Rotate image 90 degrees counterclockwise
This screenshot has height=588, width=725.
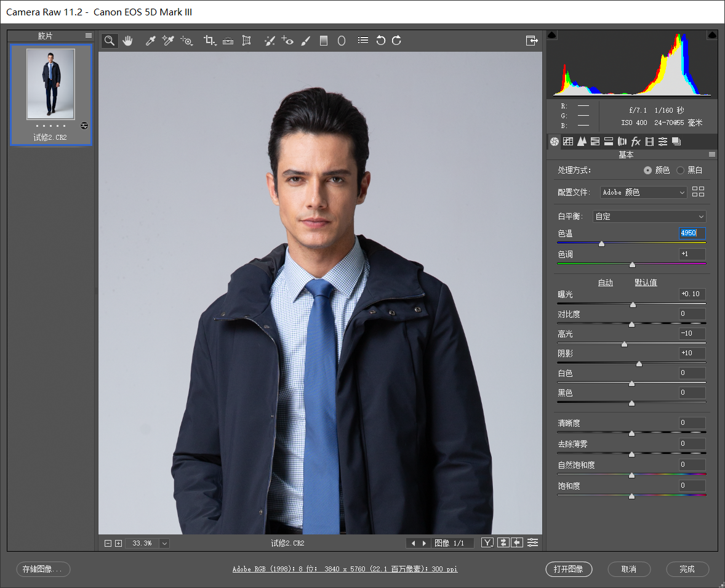(x=380, y=41)
